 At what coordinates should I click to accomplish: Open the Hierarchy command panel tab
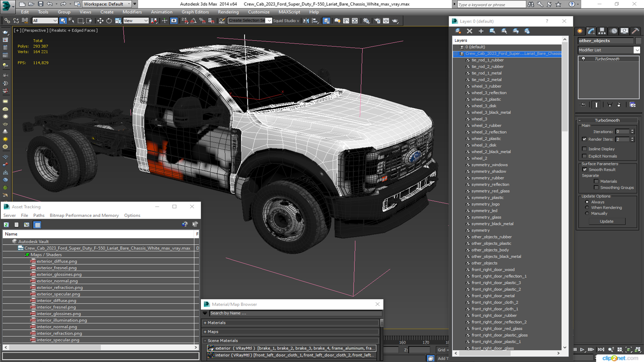tap(602, 31)
